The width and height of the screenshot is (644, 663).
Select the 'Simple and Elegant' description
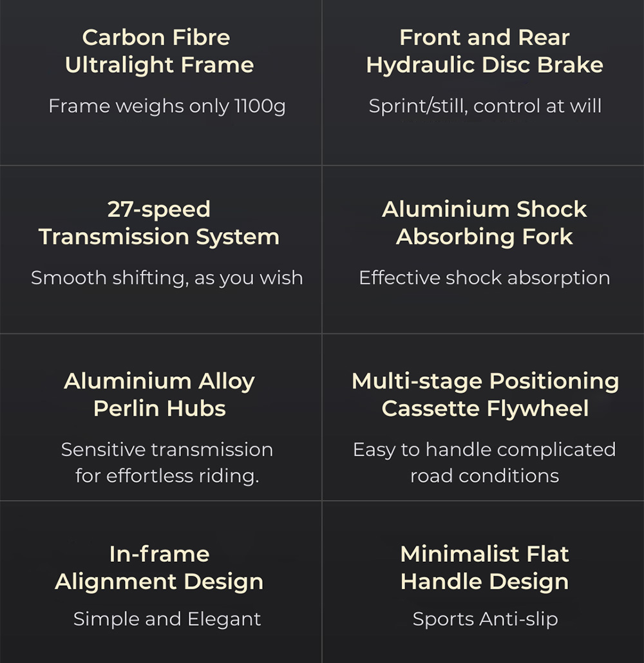pos(167,619)
